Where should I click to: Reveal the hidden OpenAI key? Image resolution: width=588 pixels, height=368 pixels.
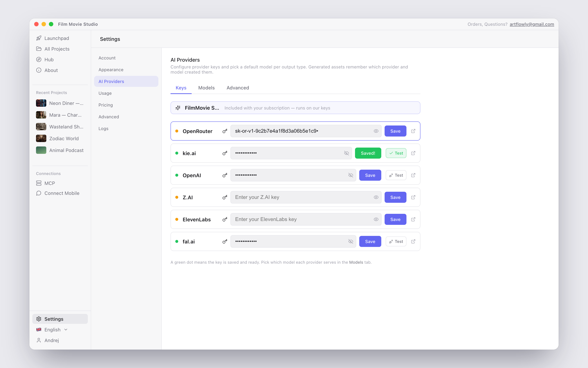pyautogui.click(x=351, y=175)
